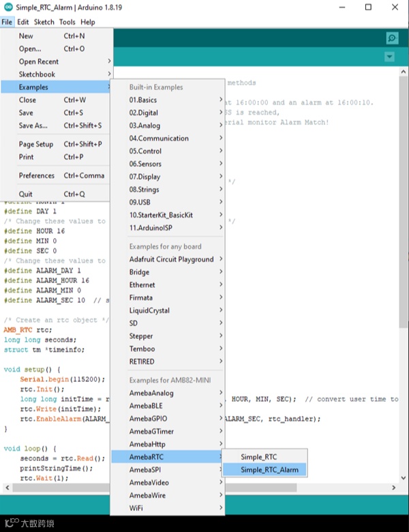Expand the 08.Strings examples
Screen dimensions: 409x532
click(x=168, y=190)
